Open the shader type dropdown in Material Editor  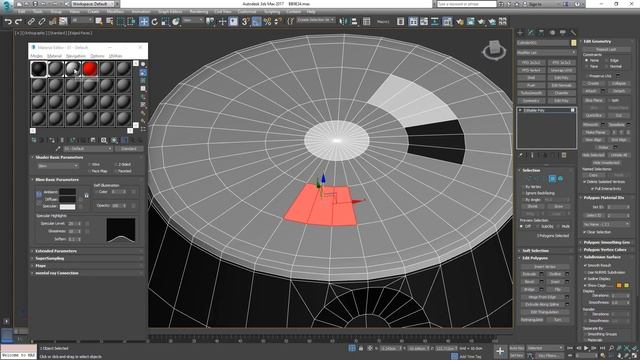tap(58, 166)
